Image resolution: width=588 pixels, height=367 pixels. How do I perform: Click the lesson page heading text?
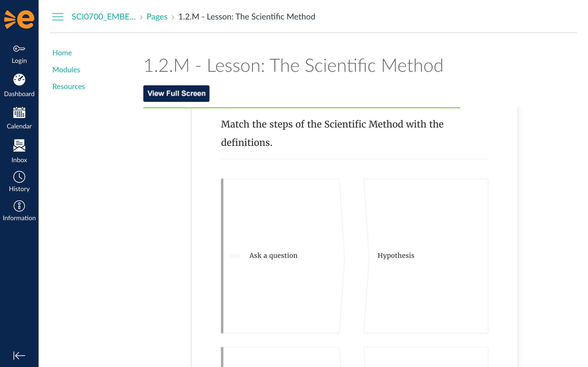pyautogui.click(x=294, y=66)
